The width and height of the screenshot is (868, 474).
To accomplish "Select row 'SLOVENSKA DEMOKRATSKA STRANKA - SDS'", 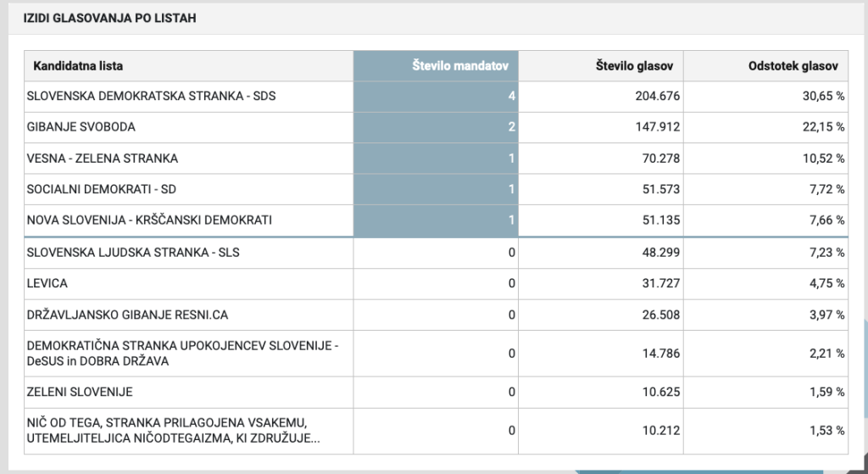I will point(437,97).
